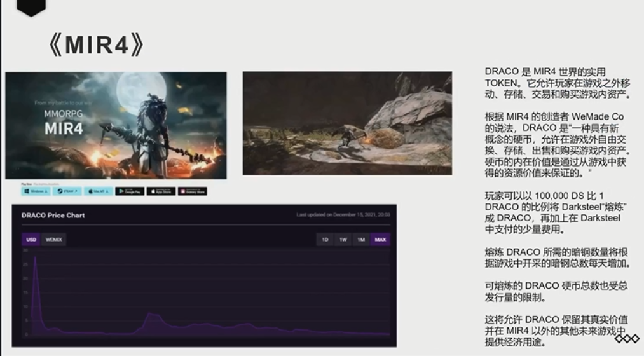Switch the DRACO chart to USD
Viewport: 644px width, 356px height.
click(x=31, y=240)
